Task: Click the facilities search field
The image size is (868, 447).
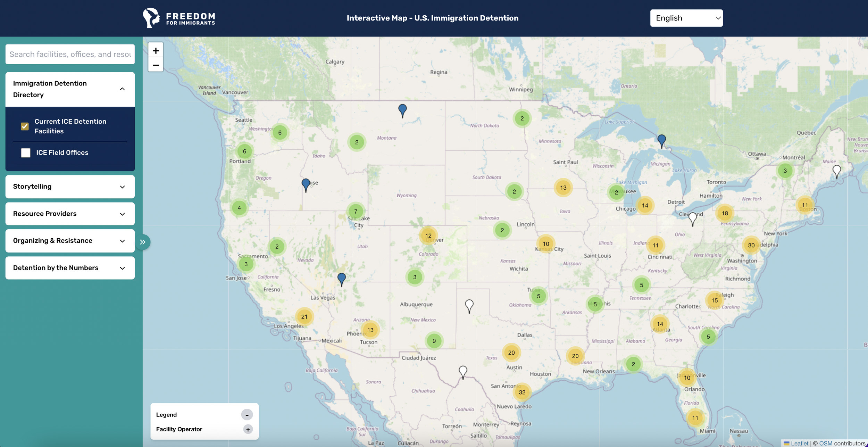Action: [70, 54]
